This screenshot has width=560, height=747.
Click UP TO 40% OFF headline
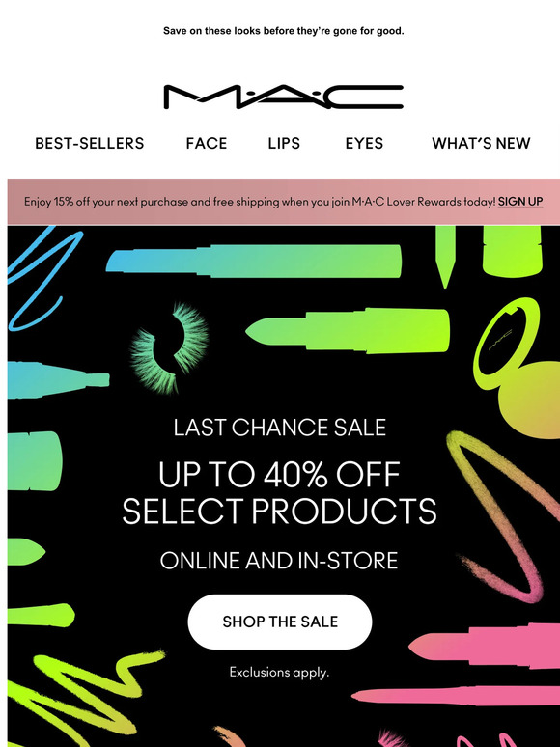tap(279, 475)
